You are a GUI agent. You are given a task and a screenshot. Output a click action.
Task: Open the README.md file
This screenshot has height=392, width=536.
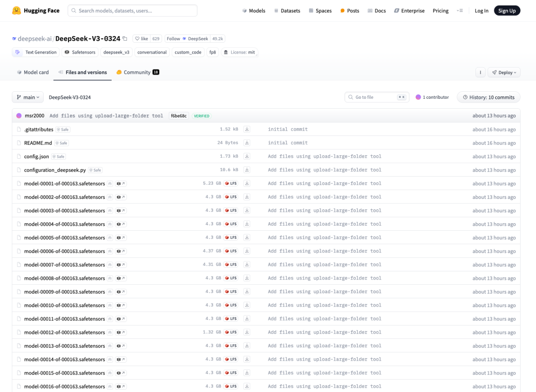[38, 143]
